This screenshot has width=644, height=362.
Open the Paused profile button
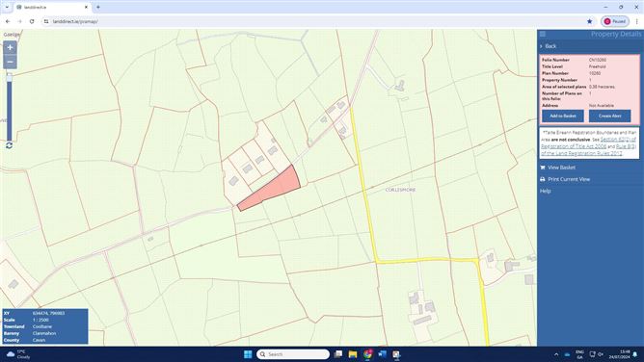coord(615,21)
